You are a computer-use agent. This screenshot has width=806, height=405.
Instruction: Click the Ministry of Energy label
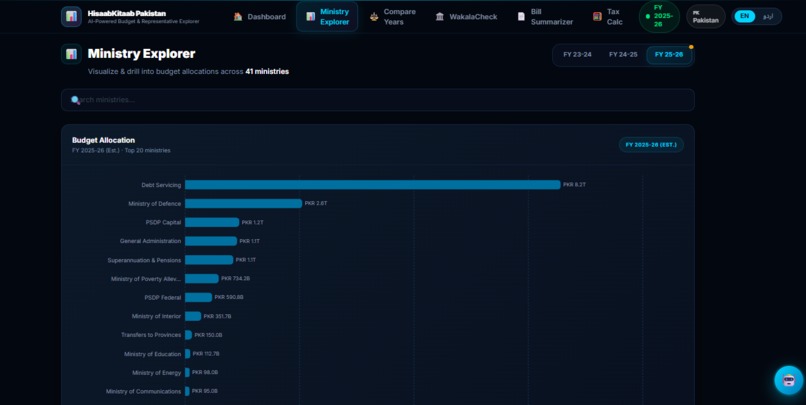[156, 373]
